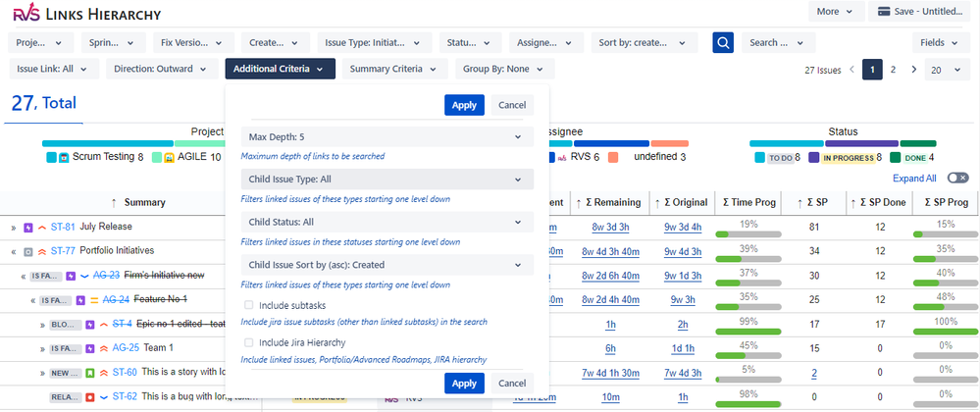
Task: Click the IN PROGRESS status color swatch
Action: click(x=814, y=158)
